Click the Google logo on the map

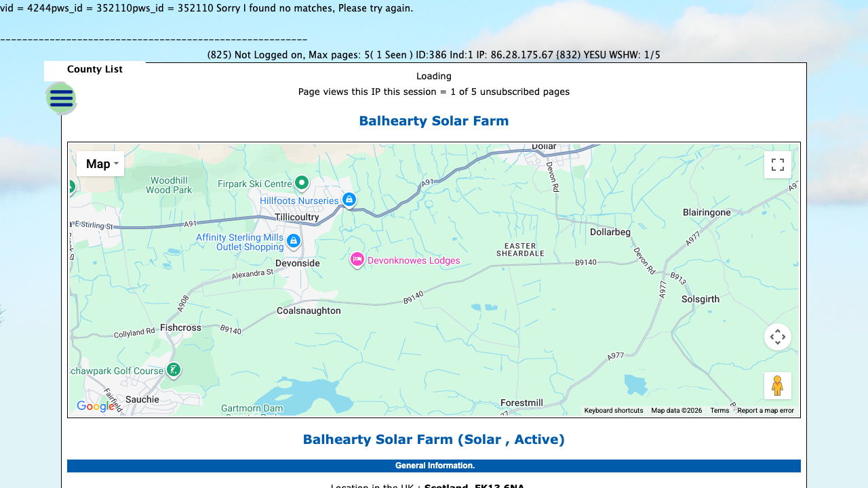pyautogui.click(x=96, y=406)
